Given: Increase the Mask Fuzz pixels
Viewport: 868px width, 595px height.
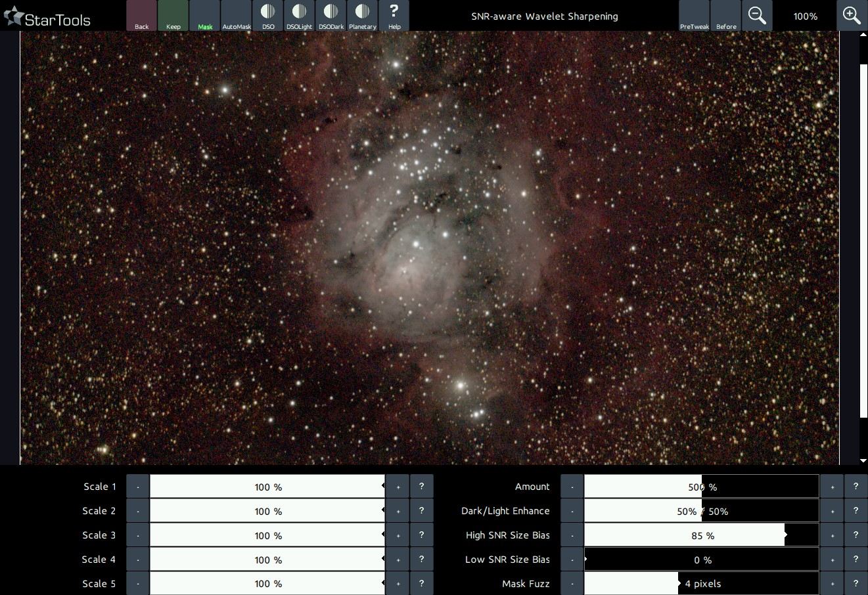Looking at the screenshot, I should [832, 583].
